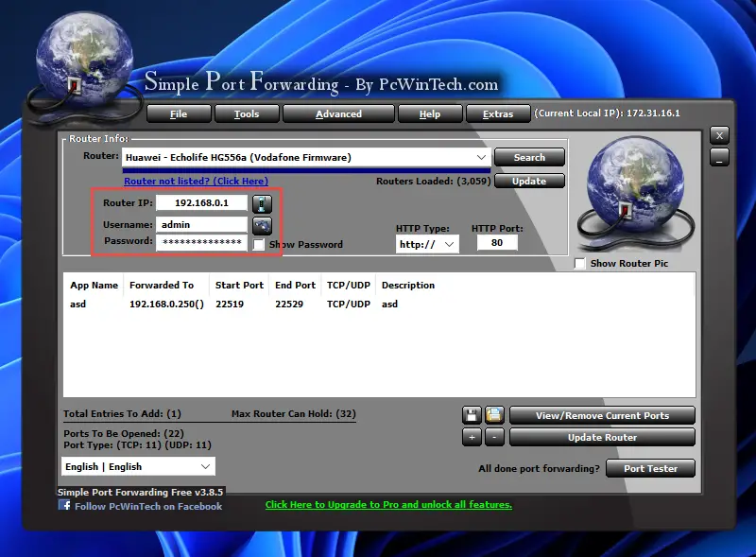This screenshot has height=557, width=756.
Task: Click the Start Port column header
Action: (240, 286)
